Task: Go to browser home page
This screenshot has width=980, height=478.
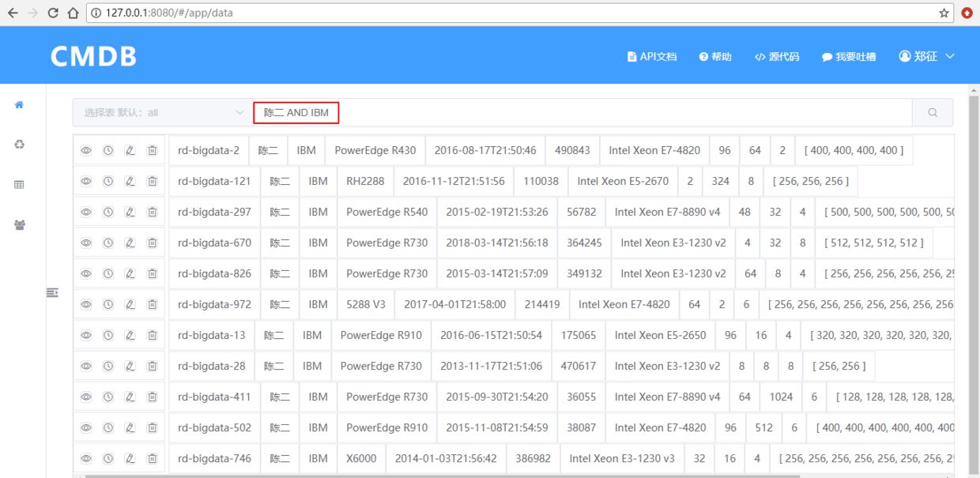Action: tap(73, 13)
